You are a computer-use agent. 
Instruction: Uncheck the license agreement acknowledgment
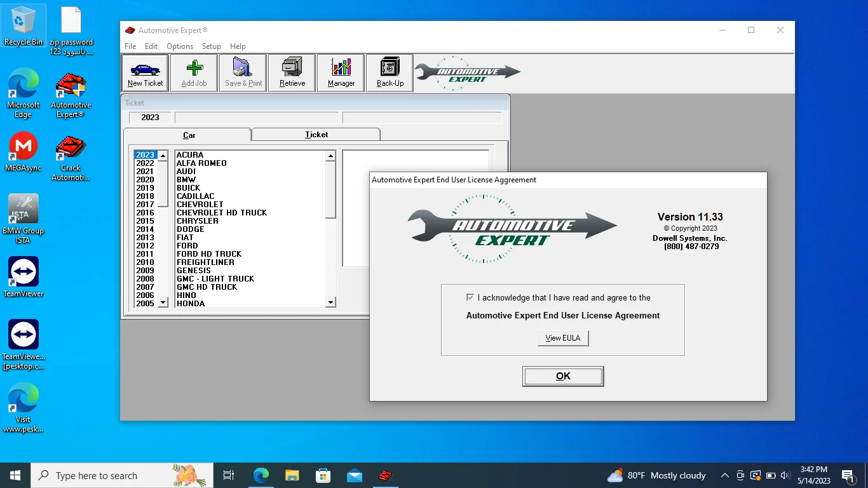point(470,297)
